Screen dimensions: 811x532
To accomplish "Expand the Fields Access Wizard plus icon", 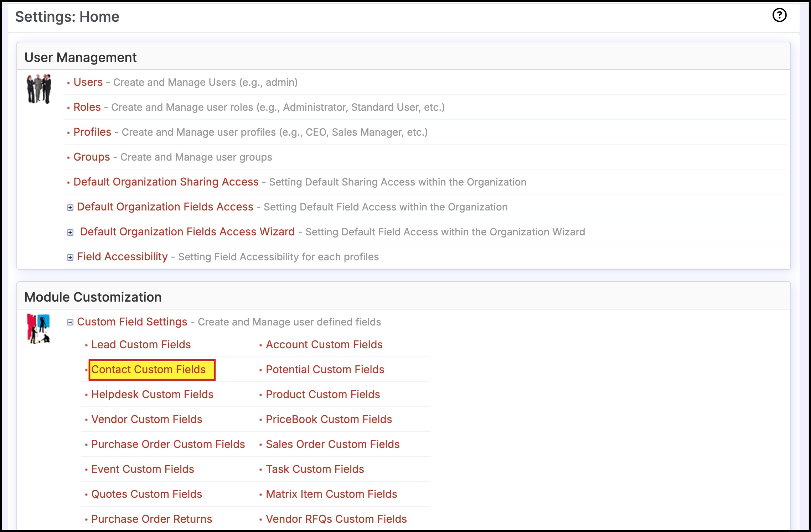I will (x=70, y=233).
